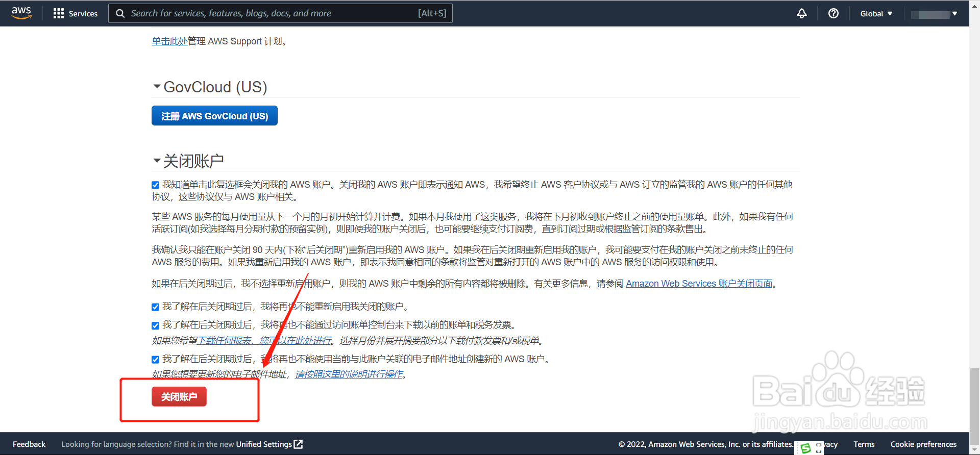Screen dimensions: 980x455
Task: Open Cookie preferences footer link
Action: (923, 444)
